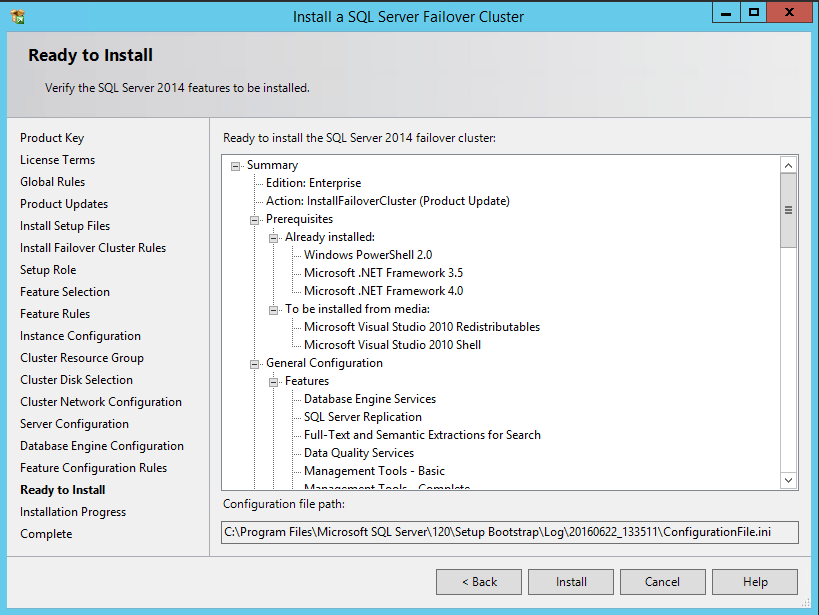Screen dimensions: 819x615
Task: Click the scrollbar down arrow in summary tree
Action: point(788,480)
